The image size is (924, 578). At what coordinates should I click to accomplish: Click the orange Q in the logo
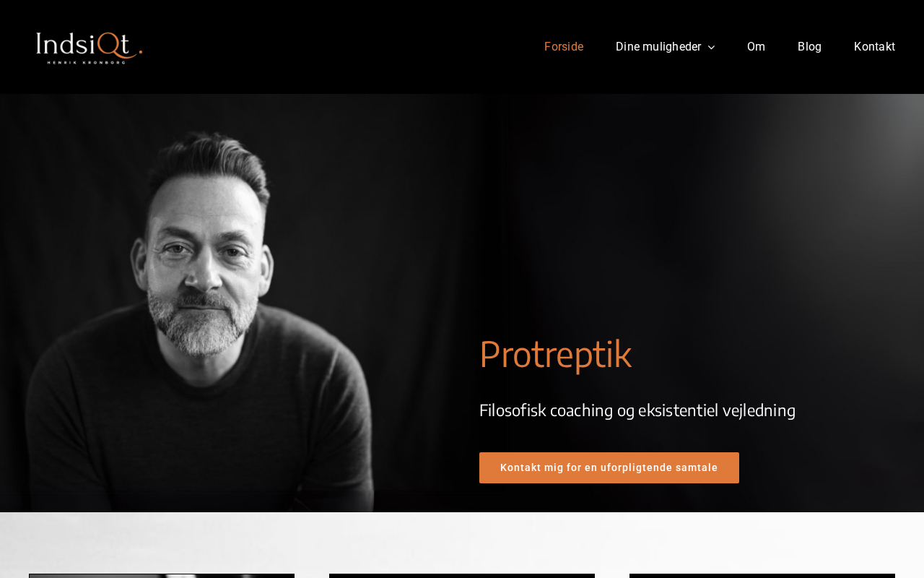pyautogui.click(x=108, y=45)
